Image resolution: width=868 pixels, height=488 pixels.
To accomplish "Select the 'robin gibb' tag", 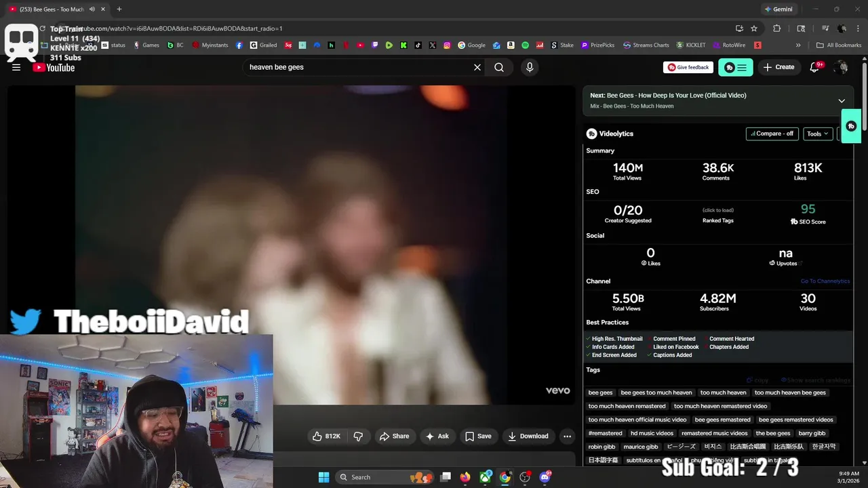I will pos(601,447).
